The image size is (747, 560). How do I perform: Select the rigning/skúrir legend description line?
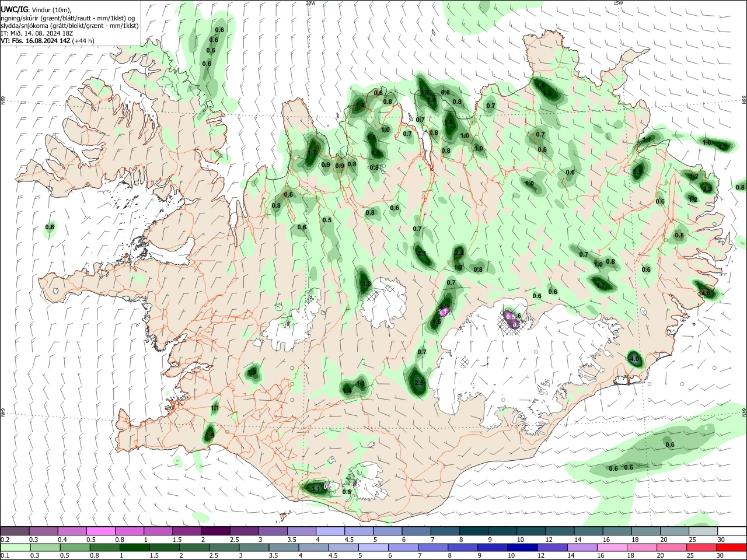(x=68, y=17)
